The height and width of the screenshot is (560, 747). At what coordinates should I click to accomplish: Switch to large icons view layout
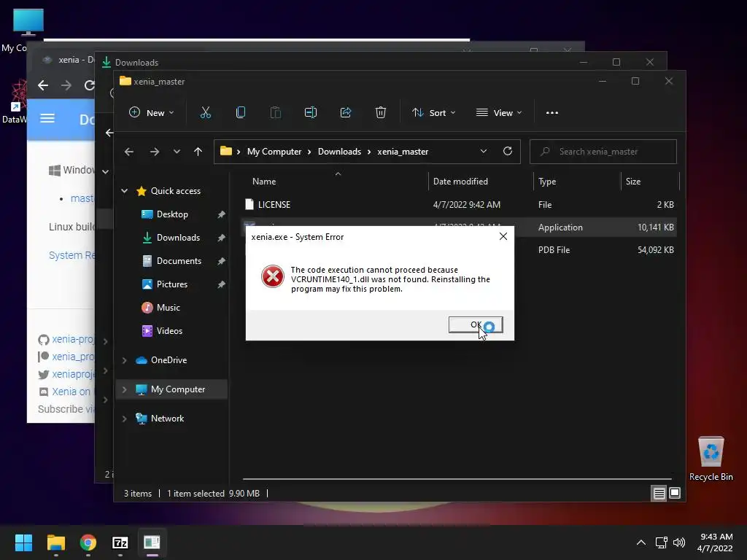[x=675, y=494]
